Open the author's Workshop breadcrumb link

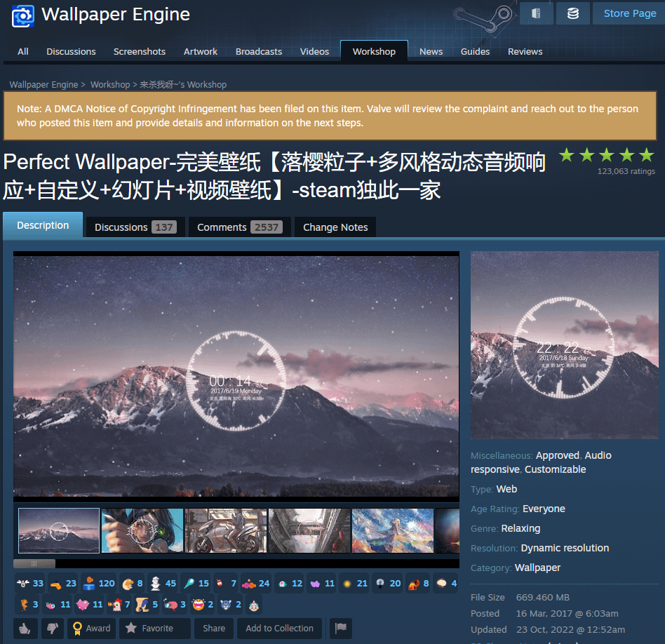(x=183, y=84)
